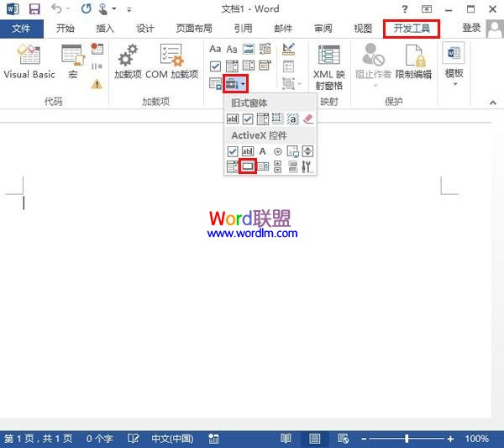The height and width of the screenshot is (448, 504).
Task: Insert ActiveX toggle button control
Action: point(293,166)
